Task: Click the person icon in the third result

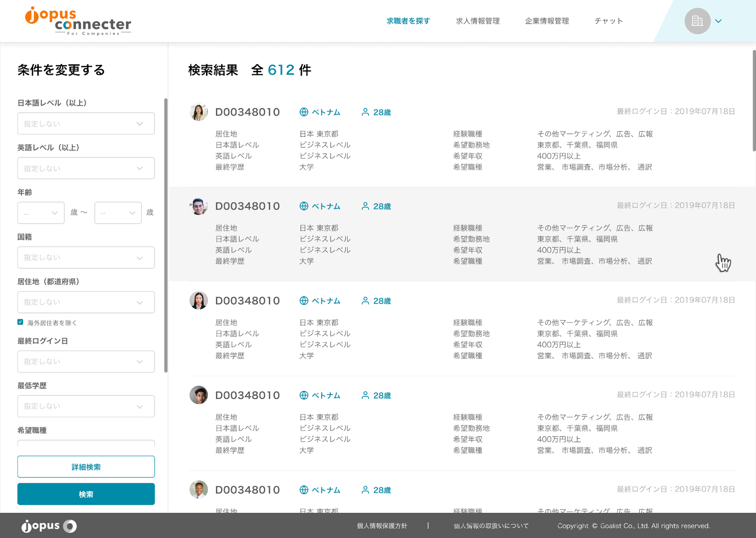Action: (365, 301)
